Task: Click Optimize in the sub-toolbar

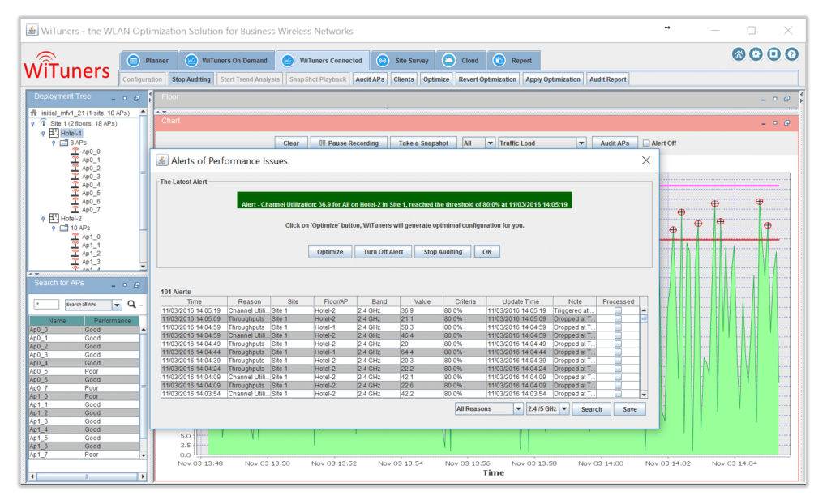Action: (x=436, y=79)
